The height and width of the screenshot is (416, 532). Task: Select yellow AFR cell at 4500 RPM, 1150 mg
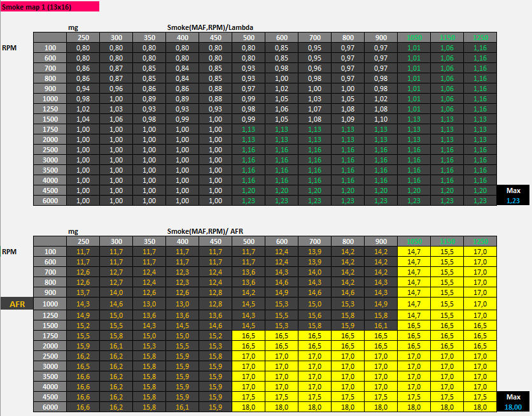click(447, 396)
